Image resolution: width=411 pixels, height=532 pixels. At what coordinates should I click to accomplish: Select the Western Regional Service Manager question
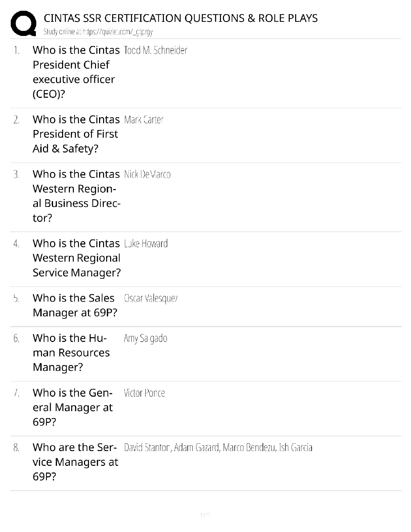pos(77,258)
